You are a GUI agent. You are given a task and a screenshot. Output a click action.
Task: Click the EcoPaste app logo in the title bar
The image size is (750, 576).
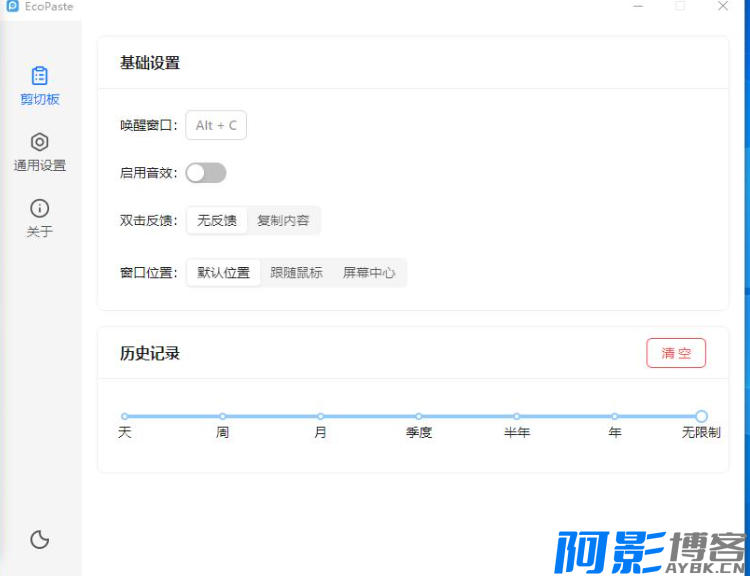point(12,6)
